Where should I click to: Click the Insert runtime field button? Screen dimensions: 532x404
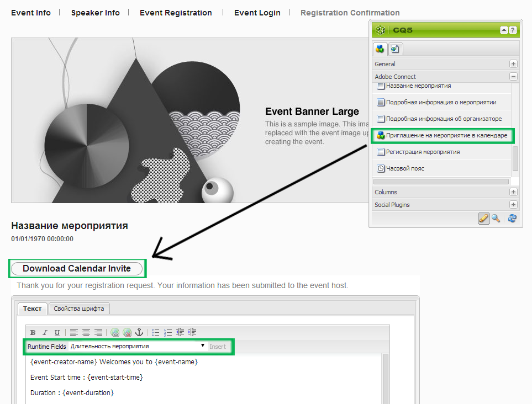(218, 347)
